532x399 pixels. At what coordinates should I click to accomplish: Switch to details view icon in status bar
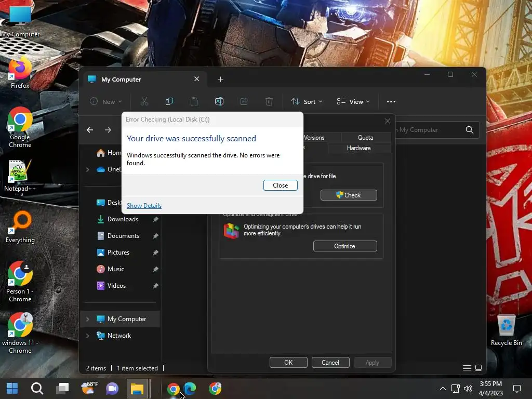pyautogui.click(x=467, y=368)
